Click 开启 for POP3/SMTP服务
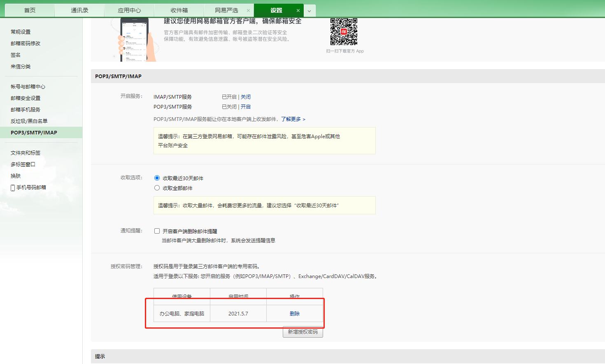 point(246,107)
